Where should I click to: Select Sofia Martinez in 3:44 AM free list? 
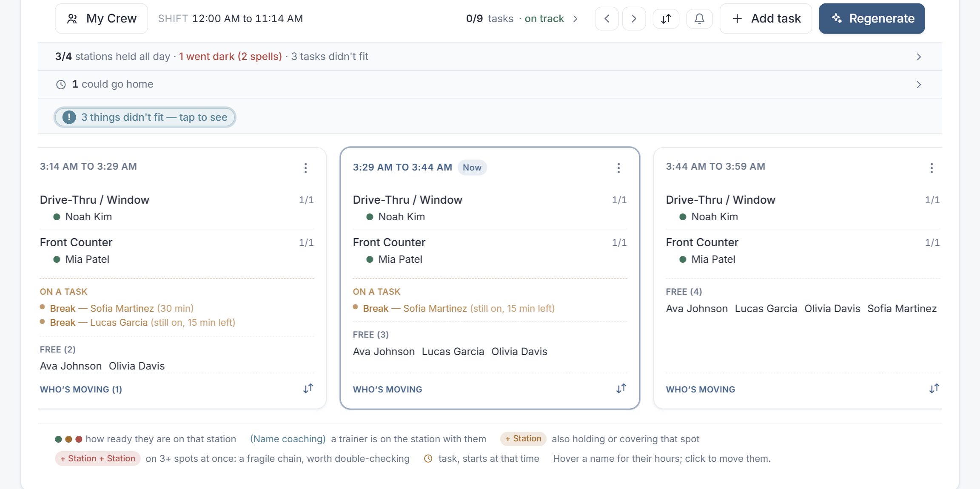[902, 308]
